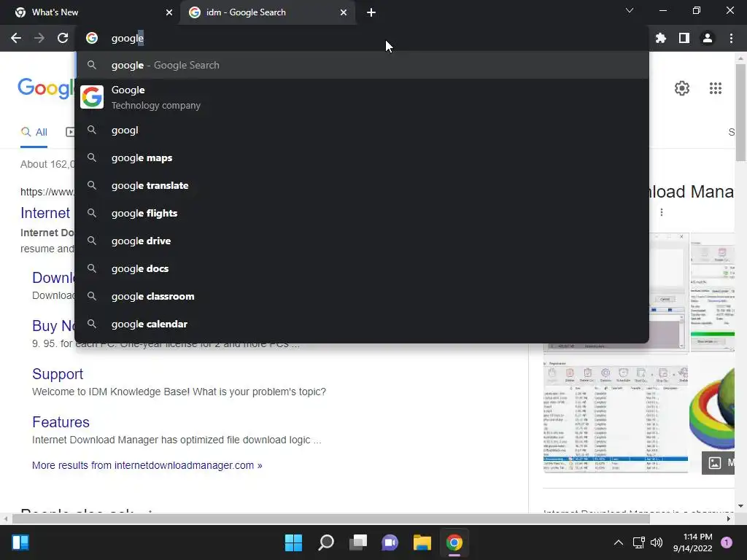Choose the 'google translate' suggestion
This screenshot has width=747, height=560.
[362, 185]
